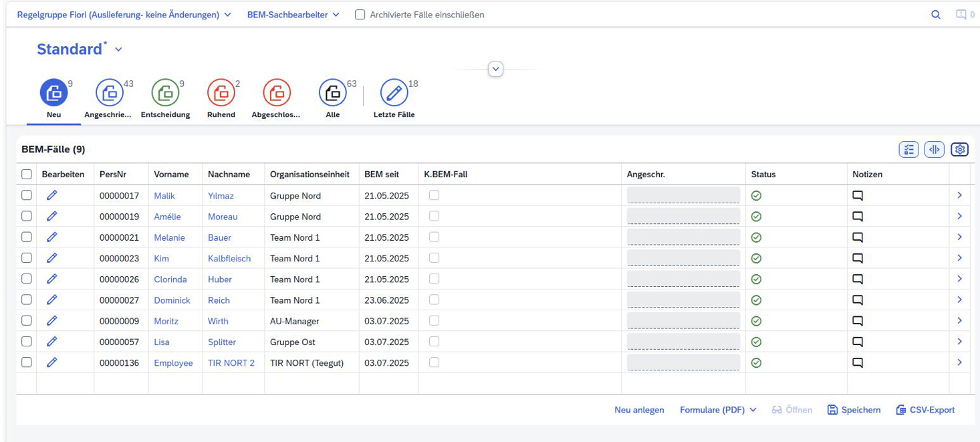The height and width of the screenshot is (442, 980).
Task: Open notes icon for Kim Kalbfleisch
Action: [858, 258]
